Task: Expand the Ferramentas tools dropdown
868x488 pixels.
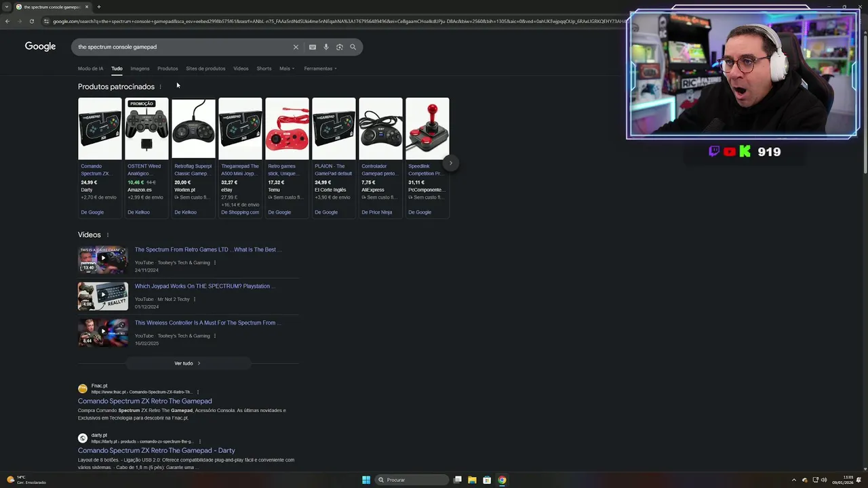Action: [320, 68]
